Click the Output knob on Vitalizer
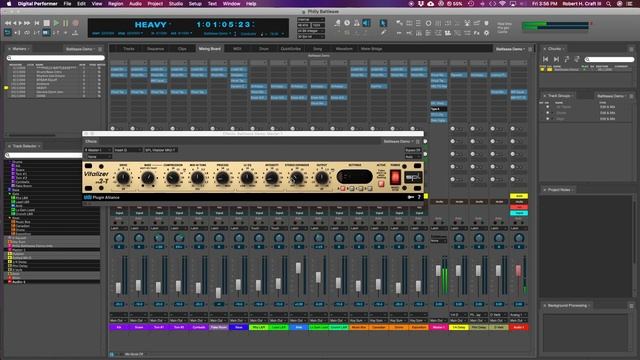 (322, 178)
